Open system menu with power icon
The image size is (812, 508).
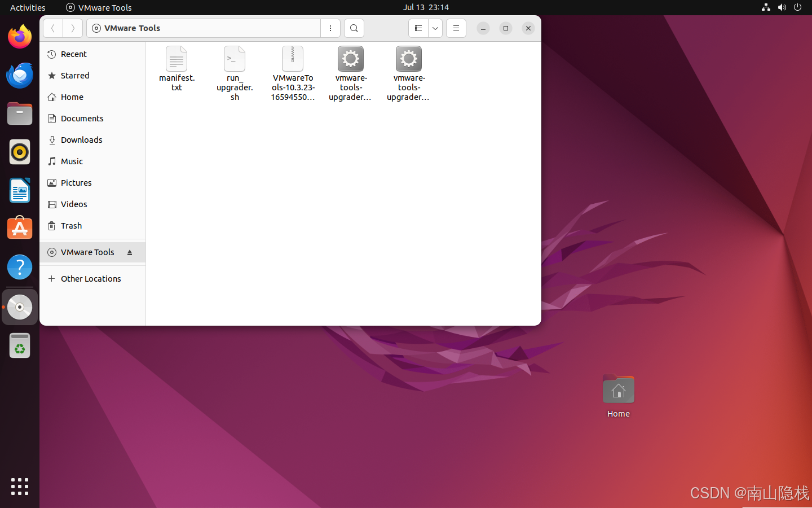tap(797, 7)
